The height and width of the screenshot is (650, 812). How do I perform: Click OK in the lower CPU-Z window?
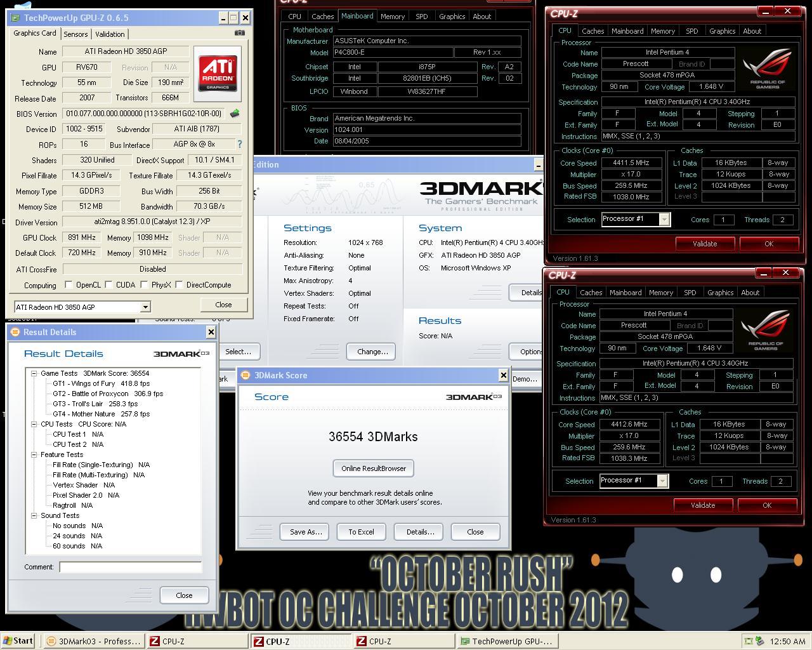(766, 505)
